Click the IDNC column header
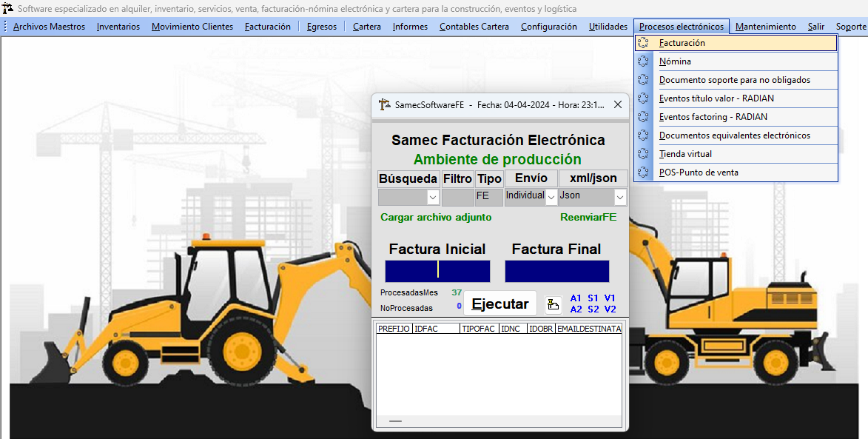The image size is (868, 439). (513, 329)
